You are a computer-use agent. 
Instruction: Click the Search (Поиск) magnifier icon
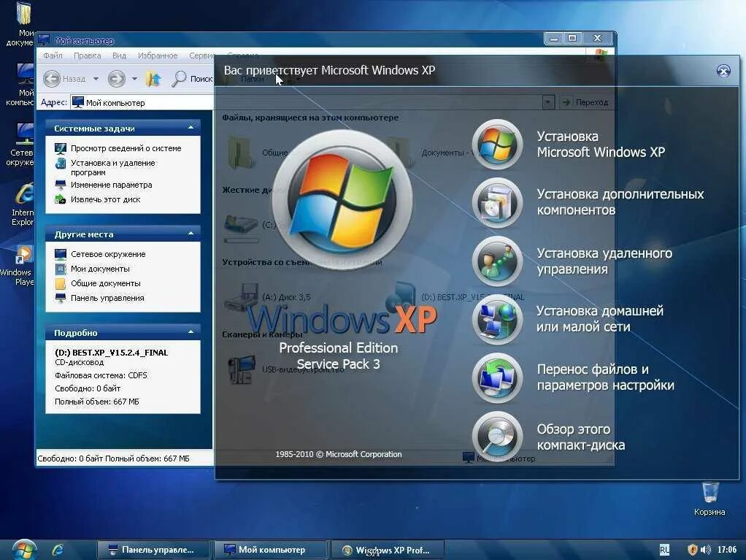point(179,79)
